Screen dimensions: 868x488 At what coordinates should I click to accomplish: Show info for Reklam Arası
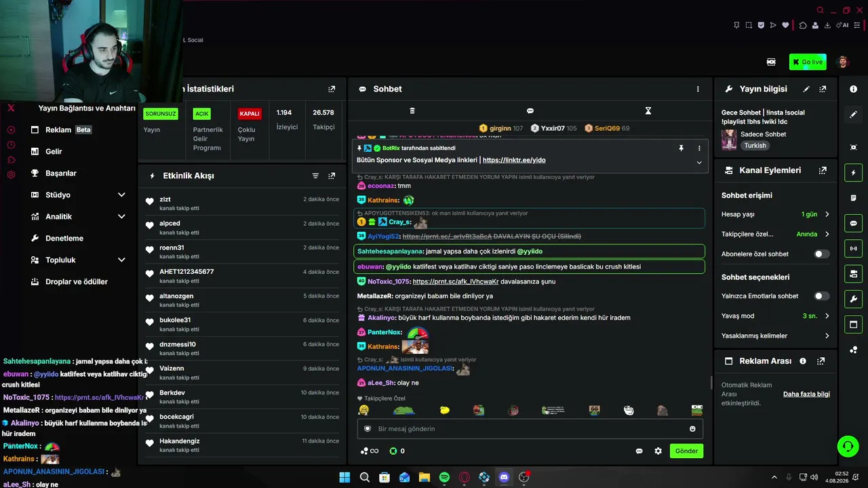[803, 361]
